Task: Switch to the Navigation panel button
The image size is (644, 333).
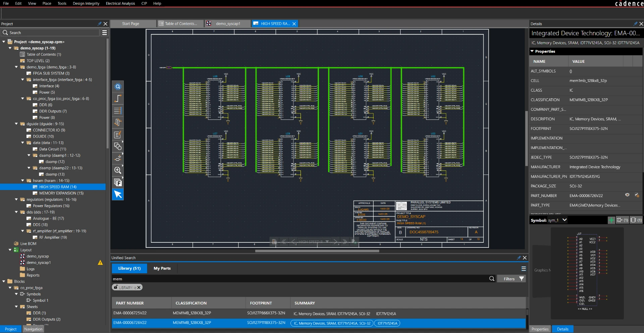Action: point(33,329)
